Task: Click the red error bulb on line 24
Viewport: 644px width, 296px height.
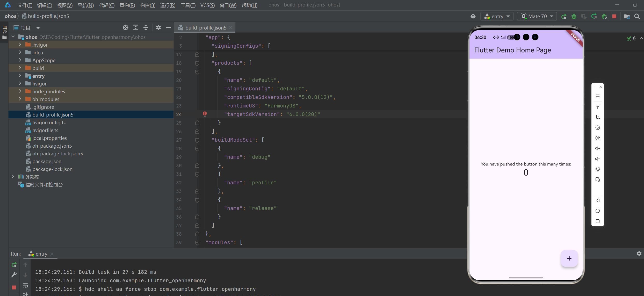Action: click(205, 114)
